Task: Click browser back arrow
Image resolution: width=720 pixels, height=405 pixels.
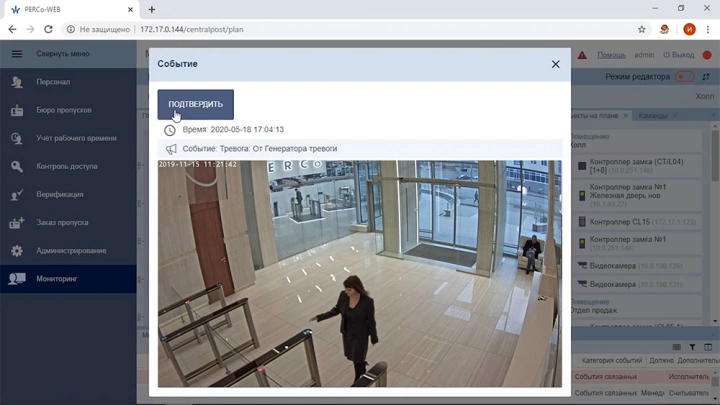Action: 12,29
